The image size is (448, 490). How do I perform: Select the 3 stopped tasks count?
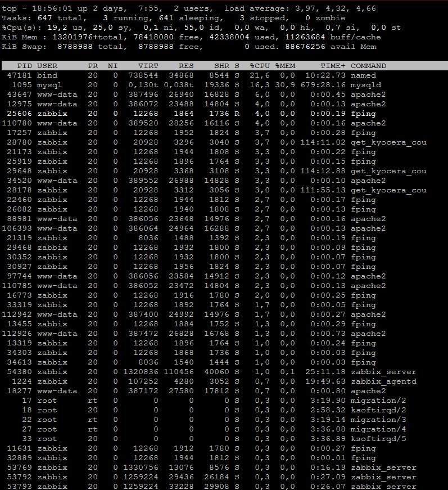(242, 18)
